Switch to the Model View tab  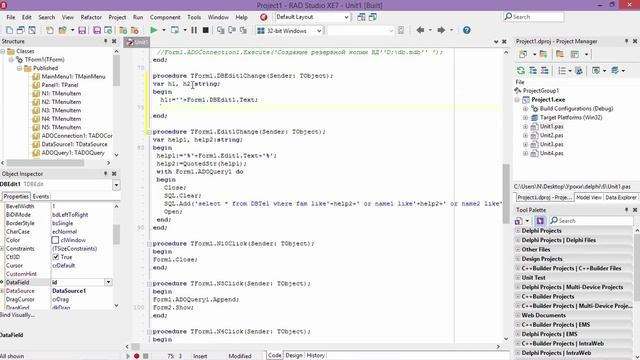tap(589, 198)
